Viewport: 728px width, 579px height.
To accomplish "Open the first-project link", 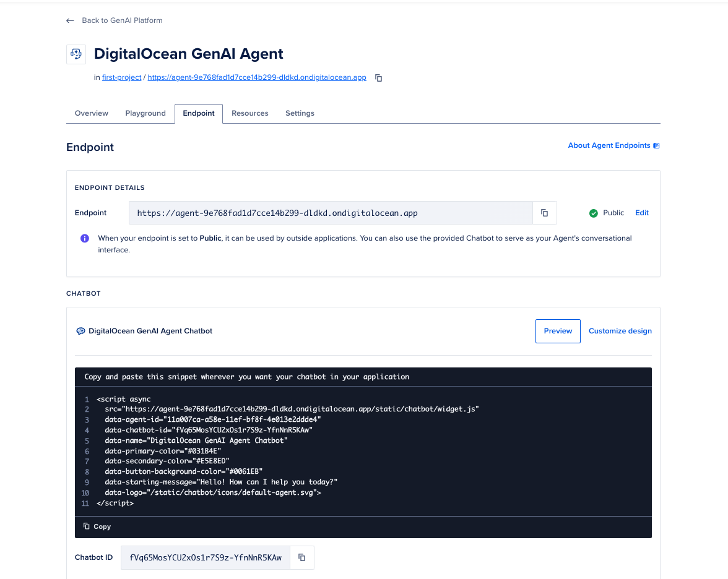I will click(122, 78).
